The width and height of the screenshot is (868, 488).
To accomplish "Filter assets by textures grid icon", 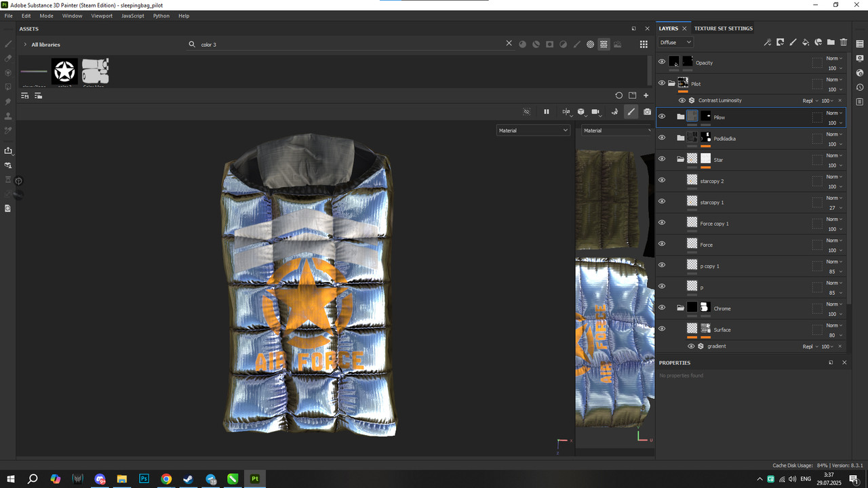I will pos(604,44).
